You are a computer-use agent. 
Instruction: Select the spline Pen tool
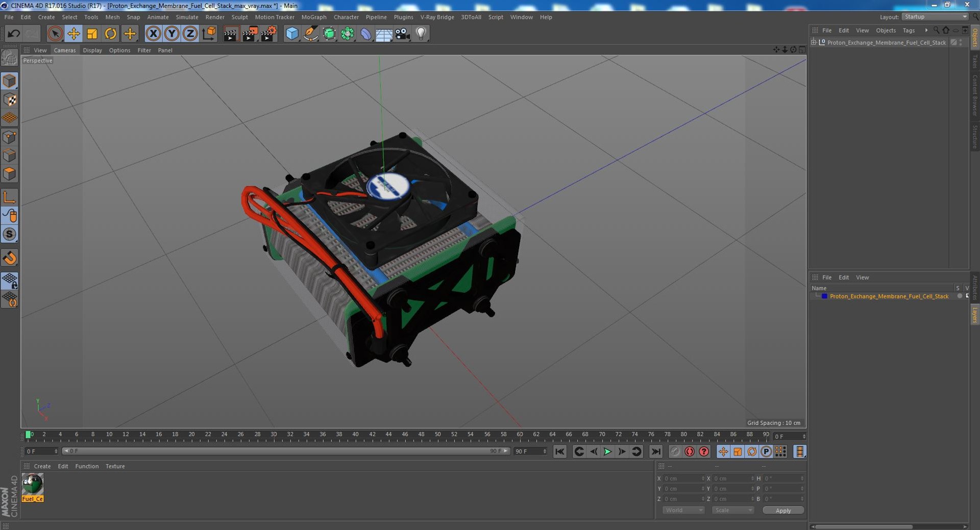(310, 34)
